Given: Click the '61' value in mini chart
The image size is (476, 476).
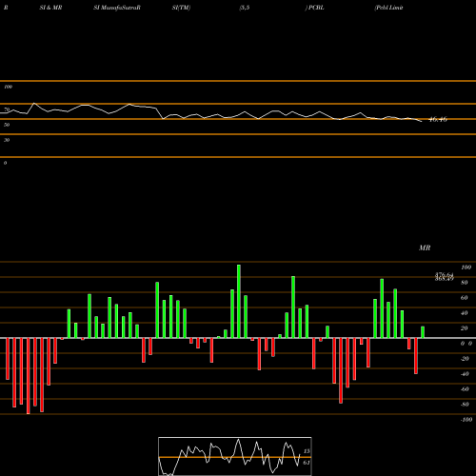Looking at the screenshot, I should (x=307, y=463).
